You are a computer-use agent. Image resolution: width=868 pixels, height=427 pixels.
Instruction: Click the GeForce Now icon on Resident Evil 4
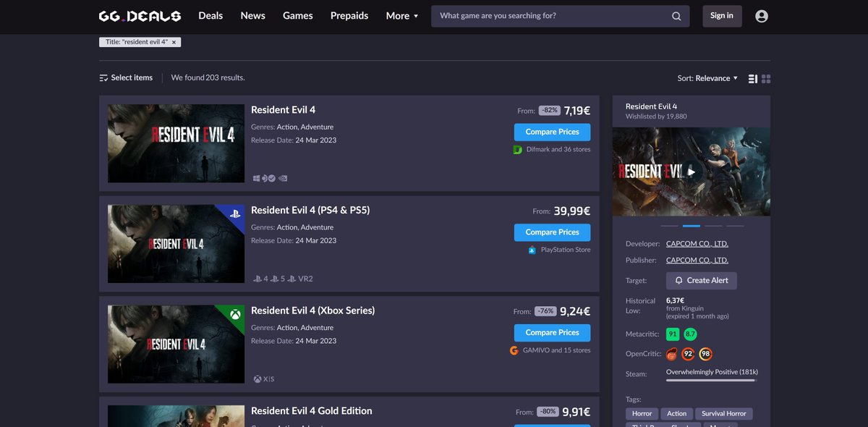point(283,178)
